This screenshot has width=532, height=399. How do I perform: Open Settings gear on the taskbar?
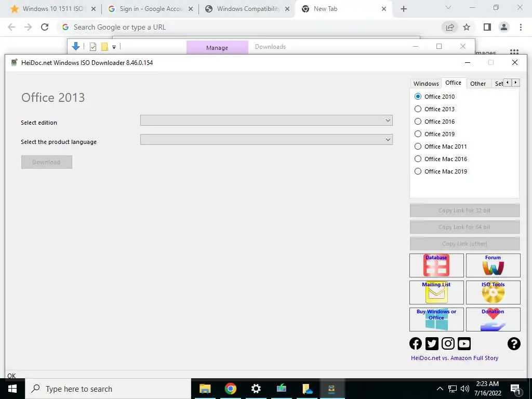(x=256, y=389)
